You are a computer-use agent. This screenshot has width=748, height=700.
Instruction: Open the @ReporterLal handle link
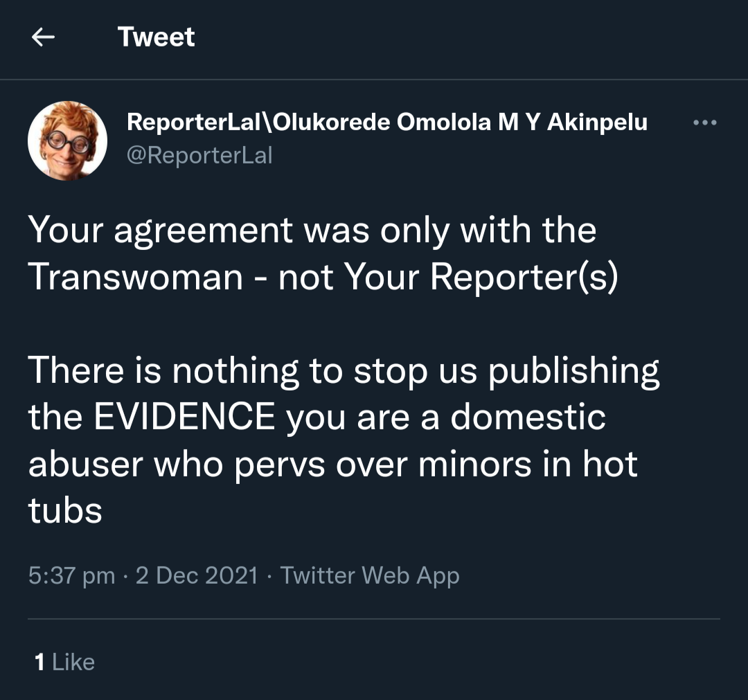coord(199,155)
